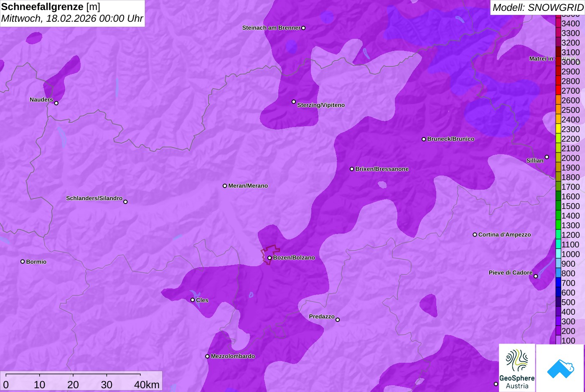Click the Mezzolombardo marker dot
The height and width of the screenshot is (392, 585).
[x=207, y=356]
